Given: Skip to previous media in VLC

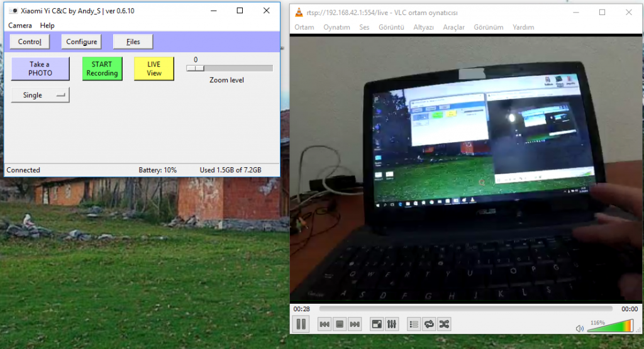Looking at the screenshot, I should click(x=325, y=324).
